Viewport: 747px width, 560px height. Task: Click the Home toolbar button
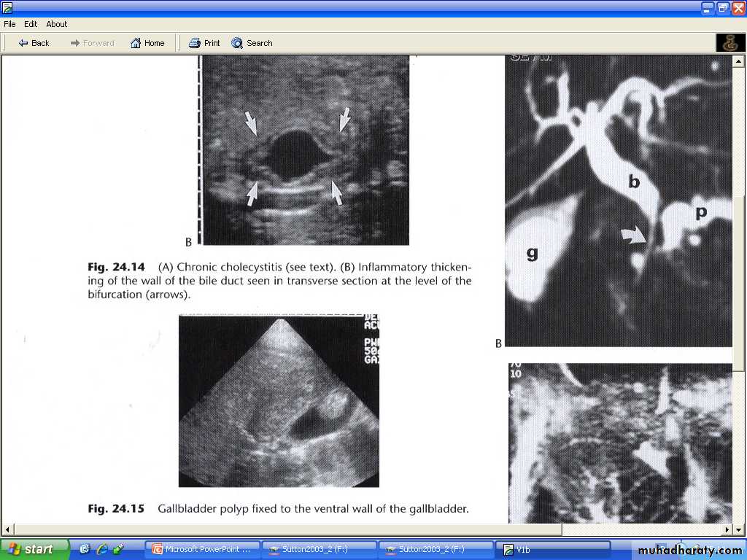click(x=147, y=43)
